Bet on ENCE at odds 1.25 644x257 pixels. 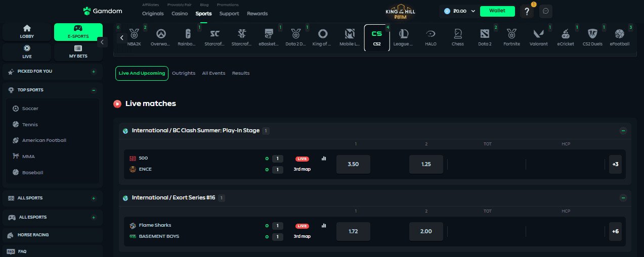tap(426, 164)
